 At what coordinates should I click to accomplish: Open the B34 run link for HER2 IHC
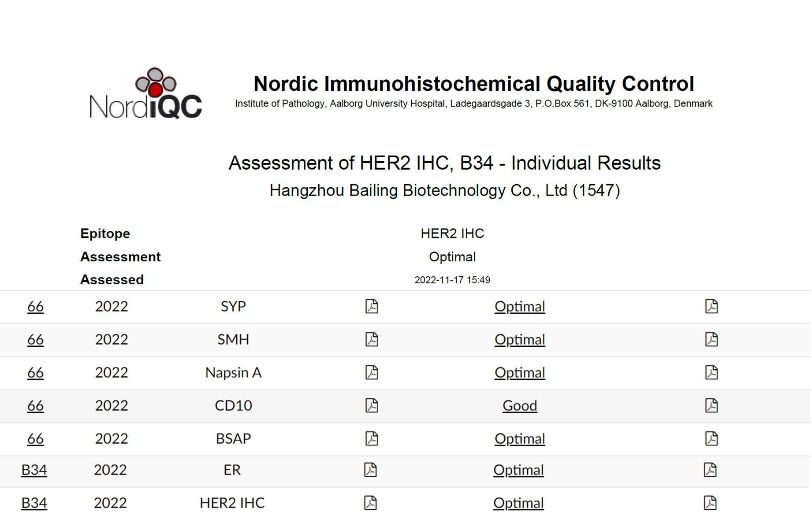click(34, 503)
